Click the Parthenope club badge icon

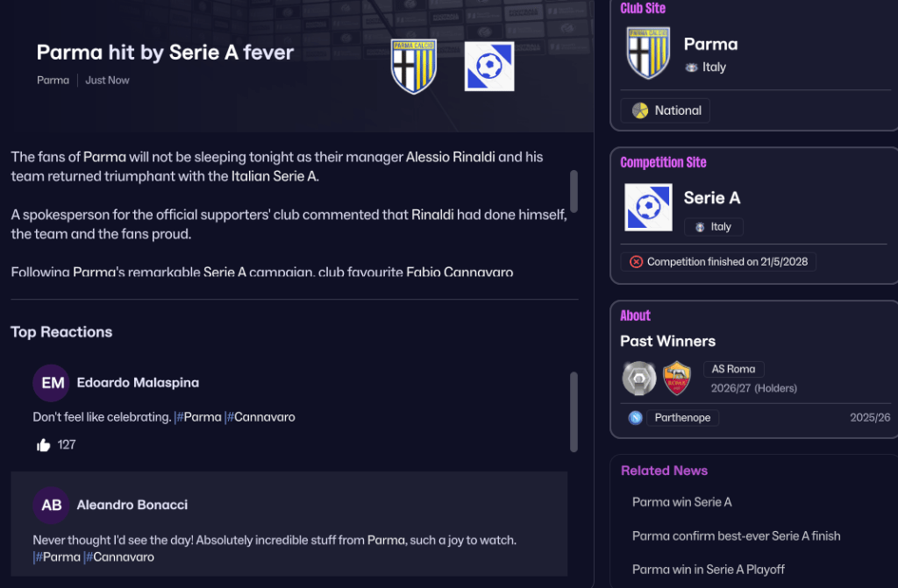pos(635,418)
